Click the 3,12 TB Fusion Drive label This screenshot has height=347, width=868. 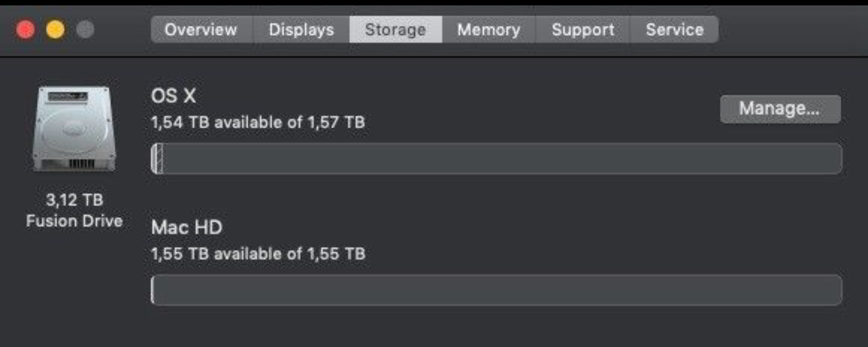[x=74, y=211]
